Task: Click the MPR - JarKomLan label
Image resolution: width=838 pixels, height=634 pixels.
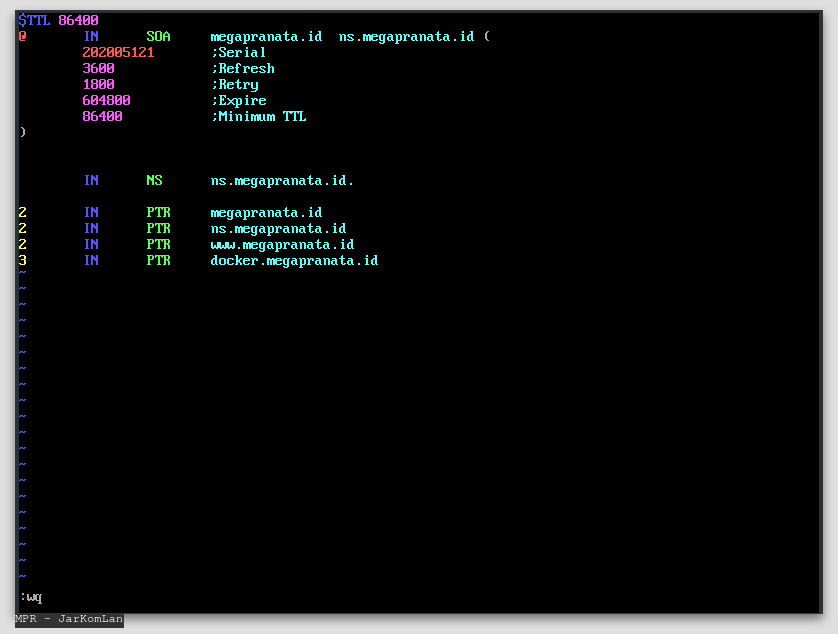Action: 69,620
